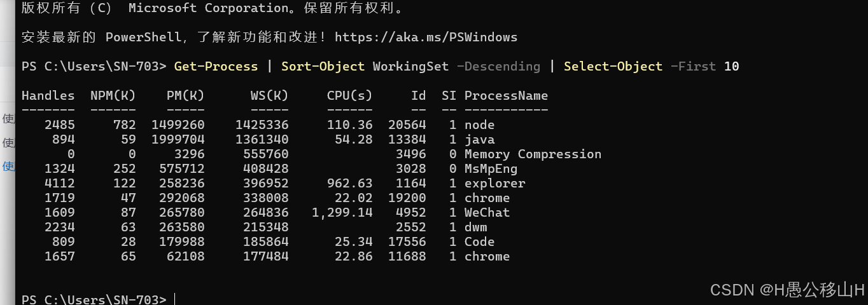Screen dimensions: 868x305
Task: Open the https://aka.ms/PSWindows link
Action: [426, 37]
